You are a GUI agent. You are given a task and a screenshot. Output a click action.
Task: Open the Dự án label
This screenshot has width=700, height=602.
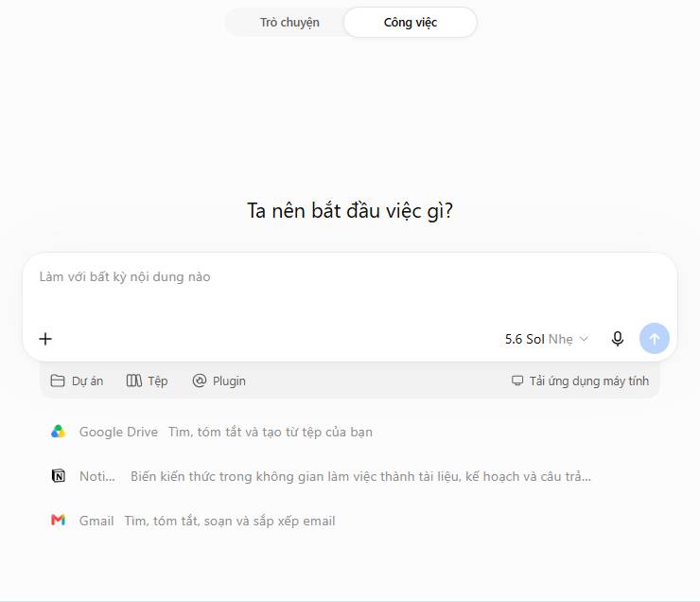coord(87,381)
